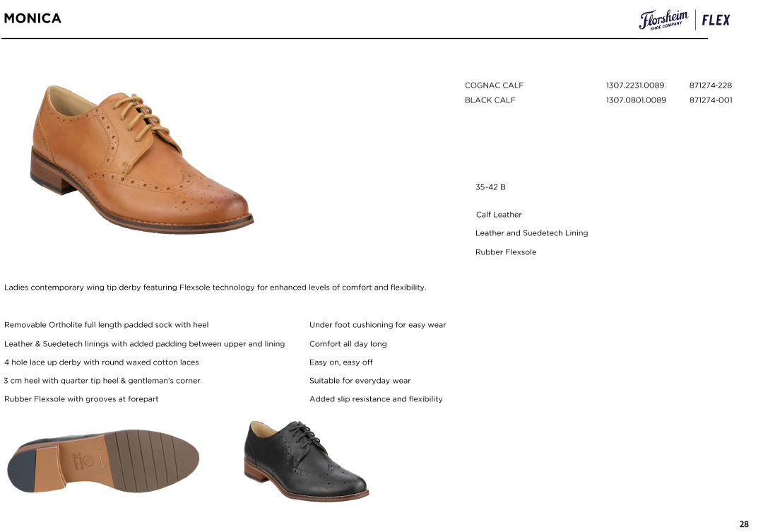Click the Rubber Flexsole spec text
763x532 pixels.
506,252
